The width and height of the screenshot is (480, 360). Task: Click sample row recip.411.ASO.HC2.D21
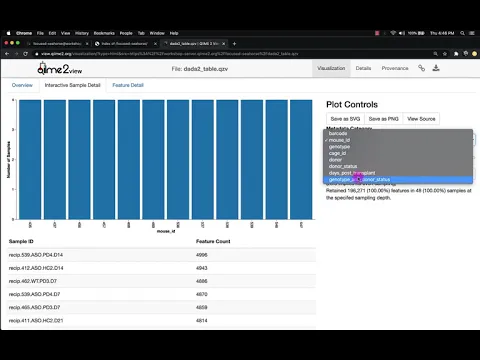(162, 321)
